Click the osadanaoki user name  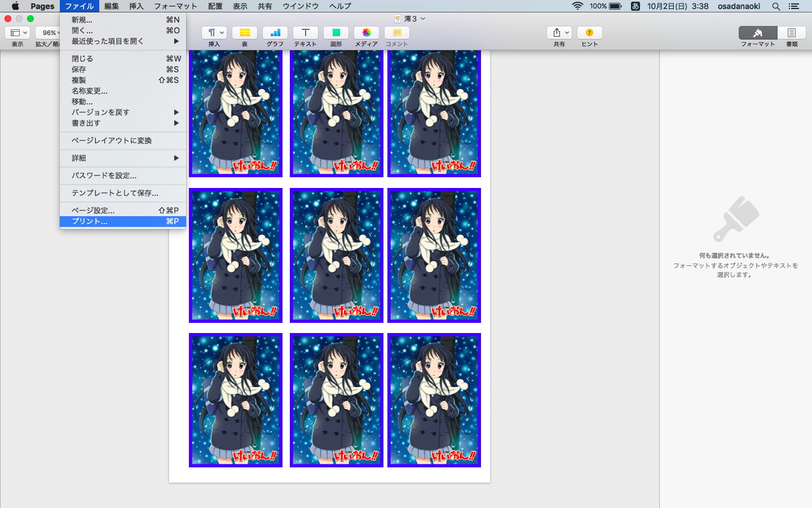(739, 6)
